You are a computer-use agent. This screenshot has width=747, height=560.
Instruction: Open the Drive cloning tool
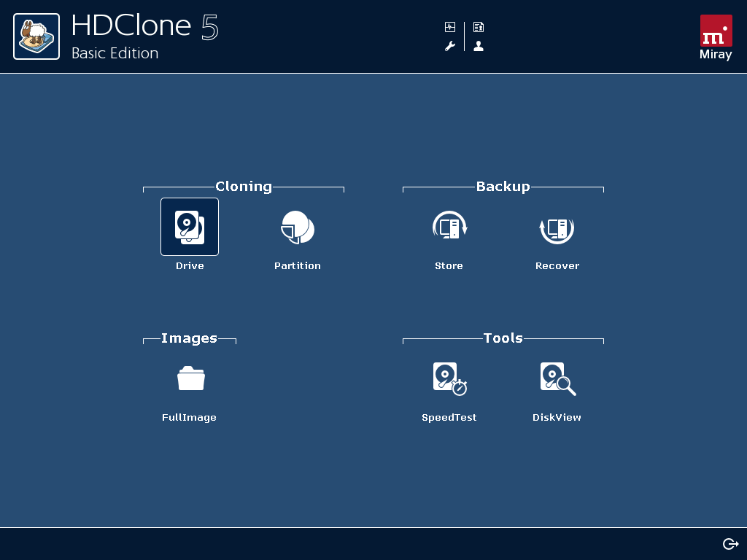[x=190, y=227]
